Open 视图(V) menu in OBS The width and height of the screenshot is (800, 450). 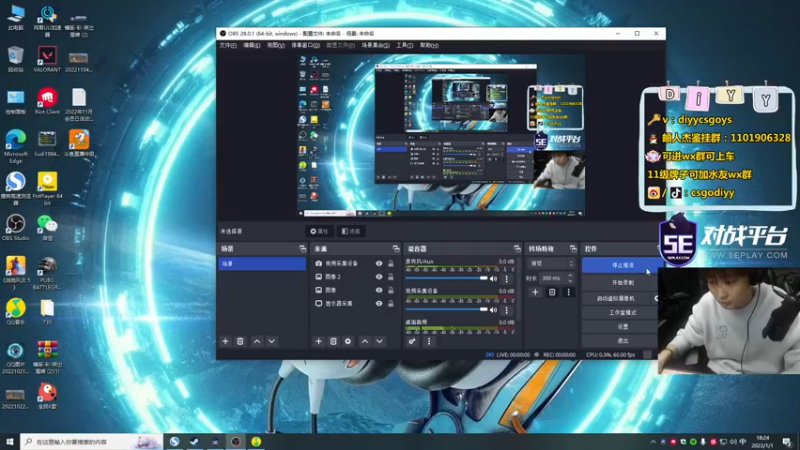(276, 45)
